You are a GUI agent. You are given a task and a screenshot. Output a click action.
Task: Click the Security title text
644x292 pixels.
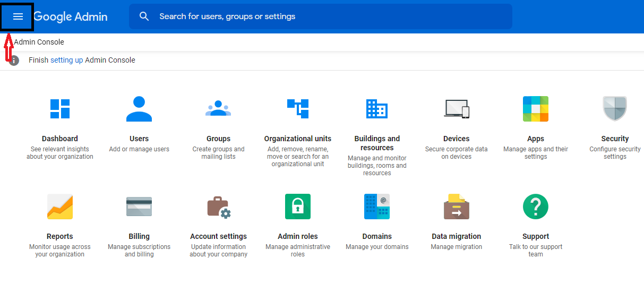pyautogui.click(x=615, y=139)
